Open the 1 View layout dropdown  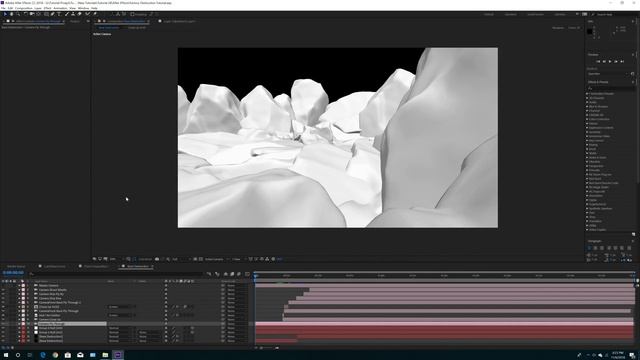[238, 259]
